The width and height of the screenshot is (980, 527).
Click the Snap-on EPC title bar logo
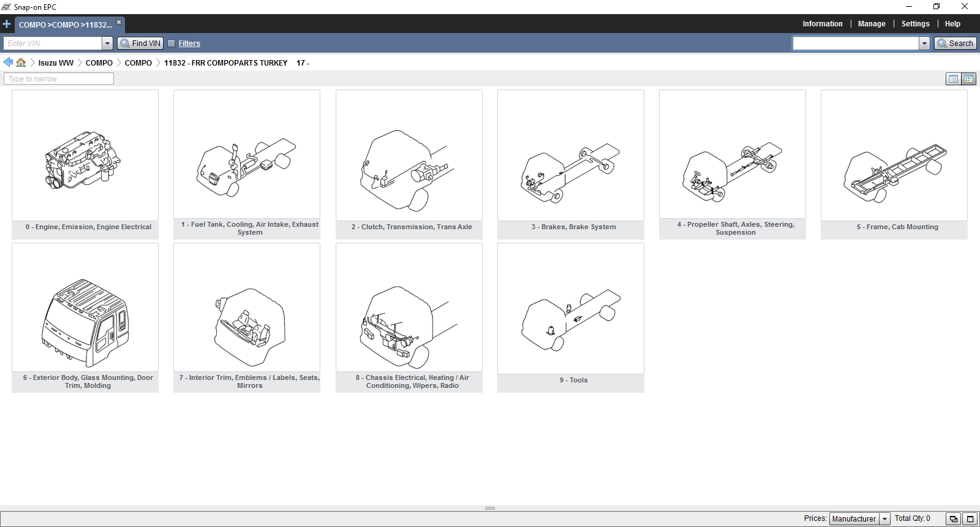pyautogui.click(x=6, y=7)
